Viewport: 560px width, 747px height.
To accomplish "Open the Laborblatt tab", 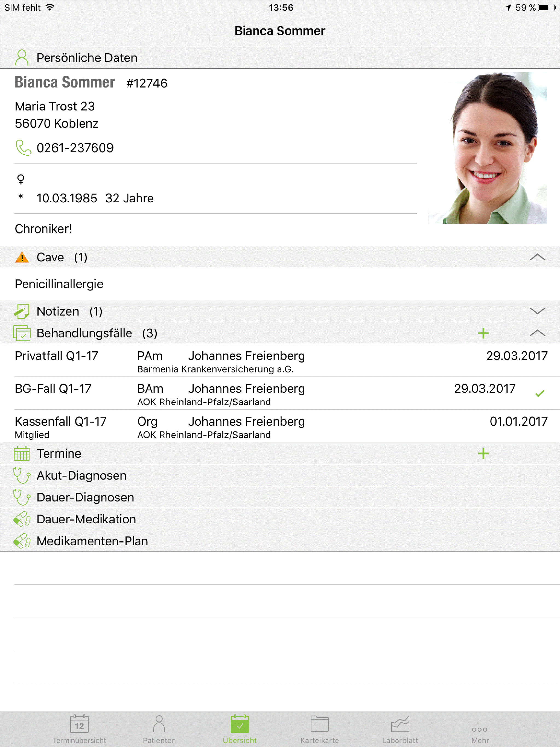I will (x=400, y=729).
